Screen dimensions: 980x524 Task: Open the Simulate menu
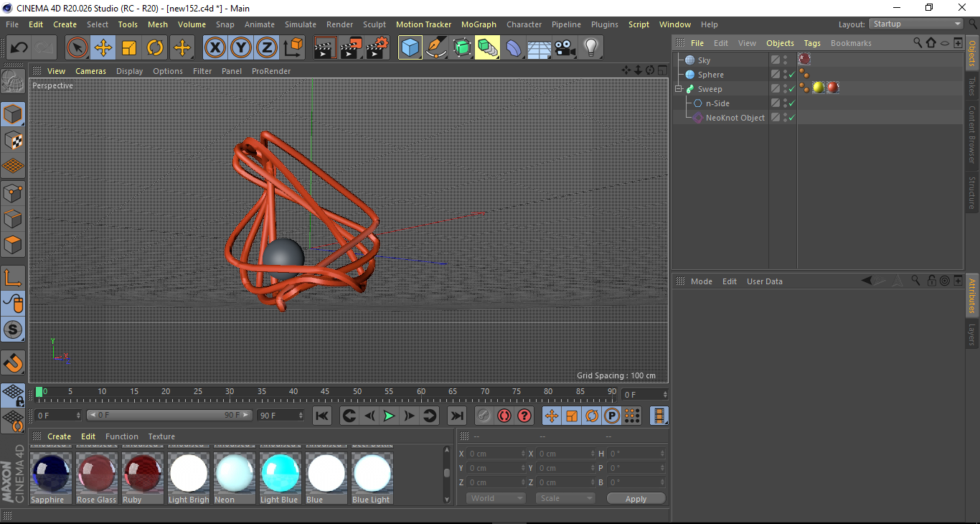tap(300, 24)
